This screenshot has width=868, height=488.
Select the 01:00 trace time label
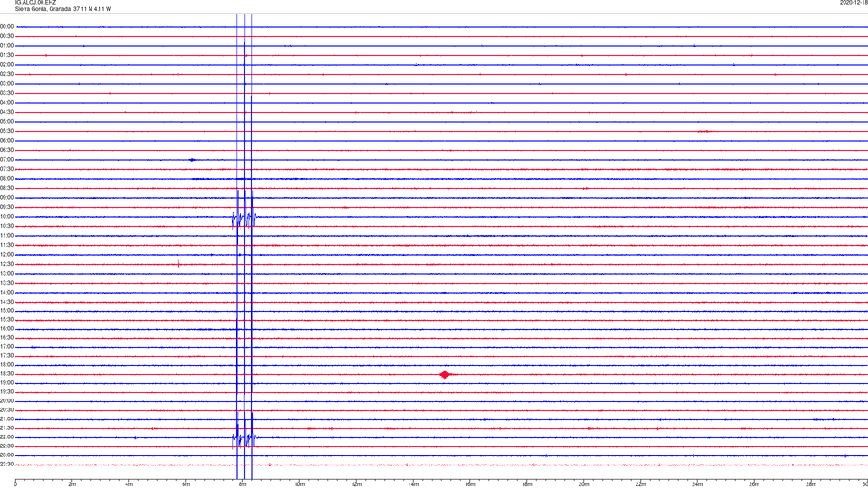[x=6, y=46]
